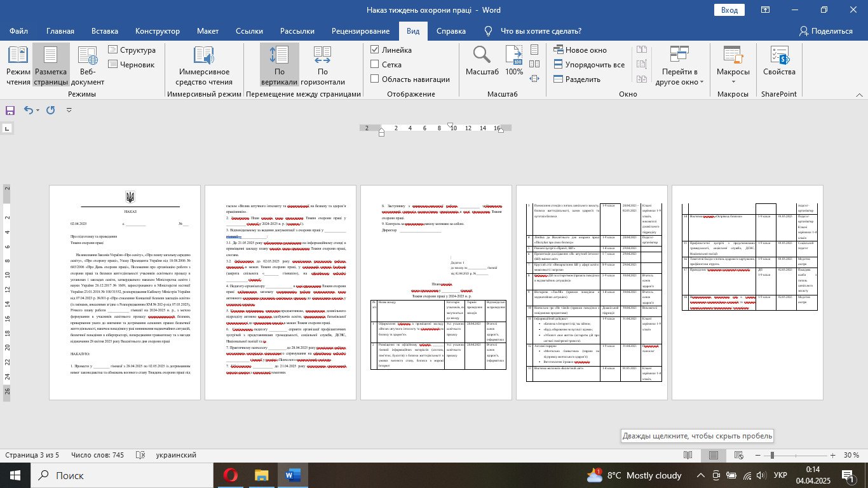
Task: Open the weather widget 8°C Mostly cloudy
Action: click(634, 475)
